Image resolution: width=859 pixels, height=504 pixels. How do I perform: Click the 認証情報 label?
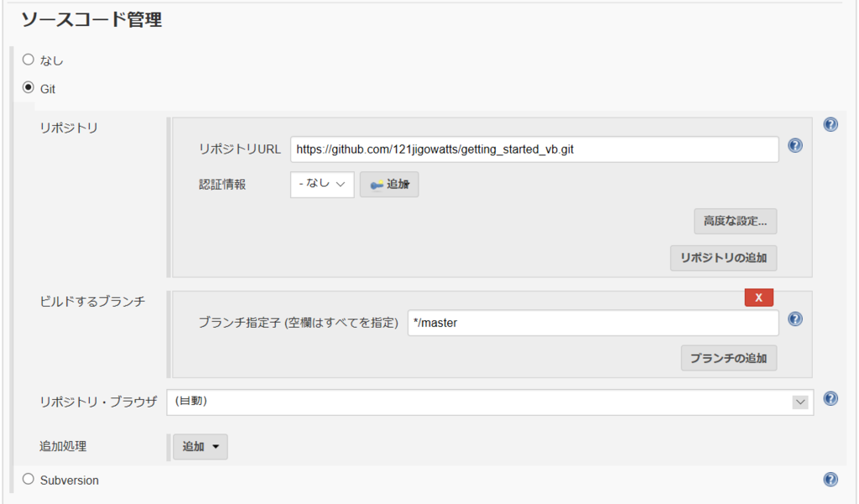[222, 184]
